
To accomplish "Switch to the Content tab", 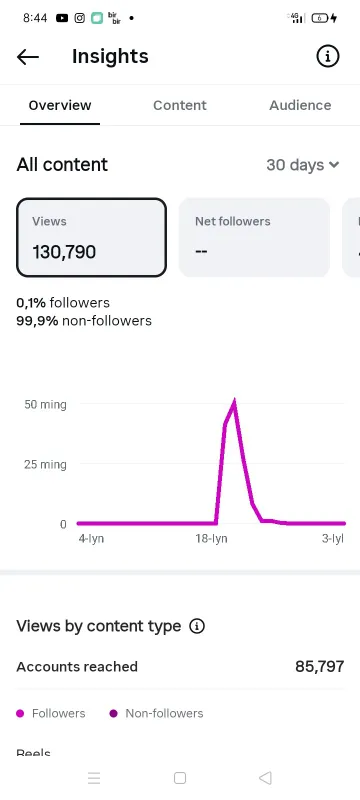I will coord(180,105).
